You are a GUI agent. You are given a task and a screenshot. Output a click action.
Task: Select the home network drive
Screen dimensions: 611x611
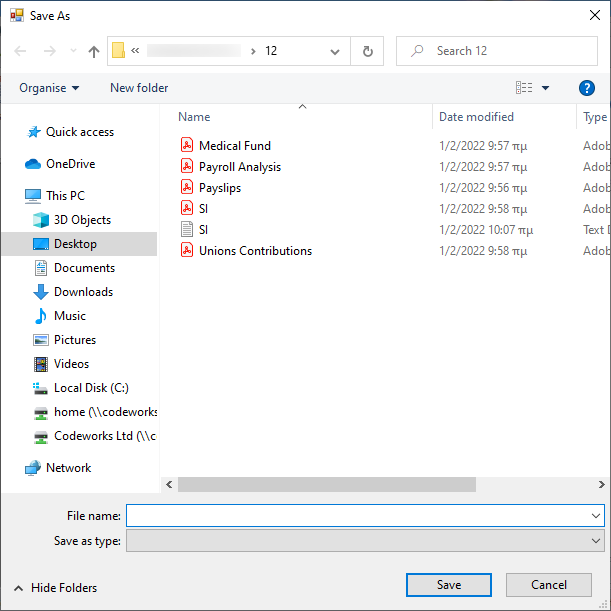95,412
